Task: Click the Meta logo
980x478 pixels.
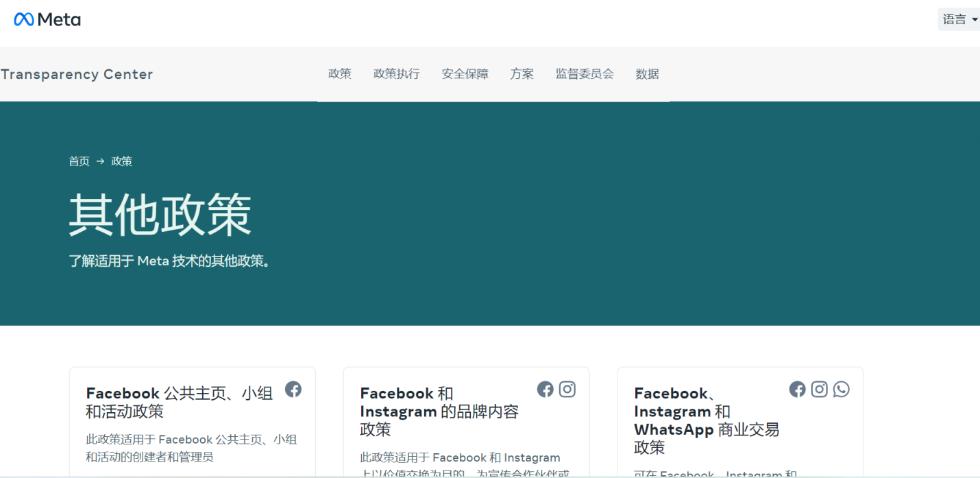Action: (x=47, y=19)
